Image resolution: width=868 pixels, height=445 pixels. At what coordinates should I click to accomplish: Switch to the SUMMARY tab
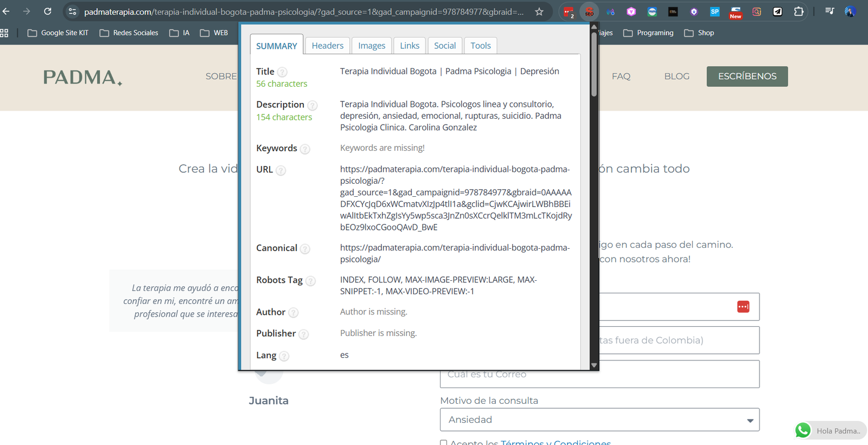click(x=277, y=45)
